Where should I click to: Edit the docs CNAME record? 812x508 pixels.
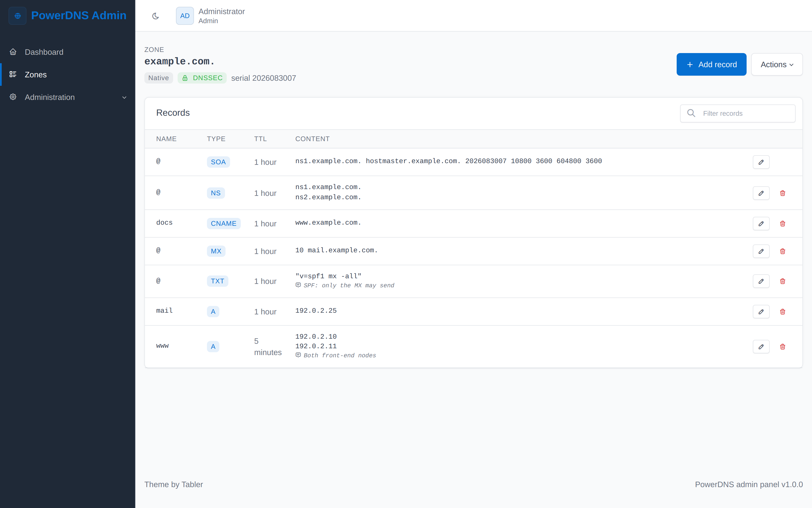pyautogui.click(x=761, y=224)
